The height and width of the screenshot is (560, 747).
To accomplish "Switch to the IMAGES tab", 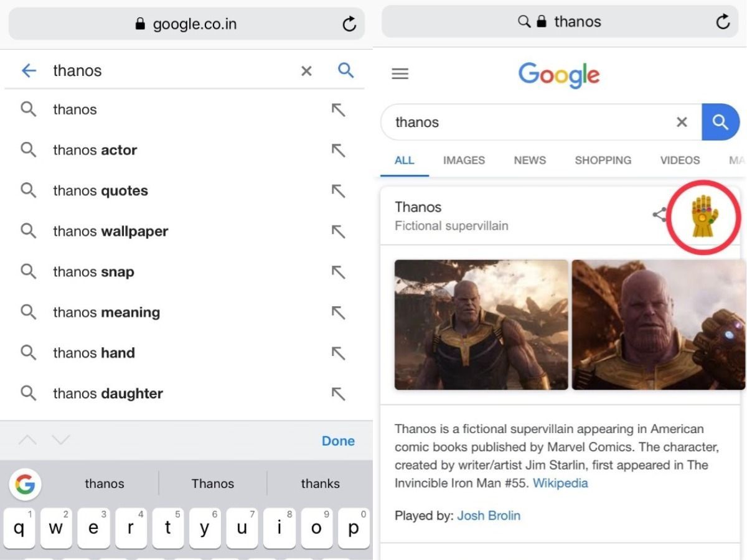I will (x=464, y=160).
